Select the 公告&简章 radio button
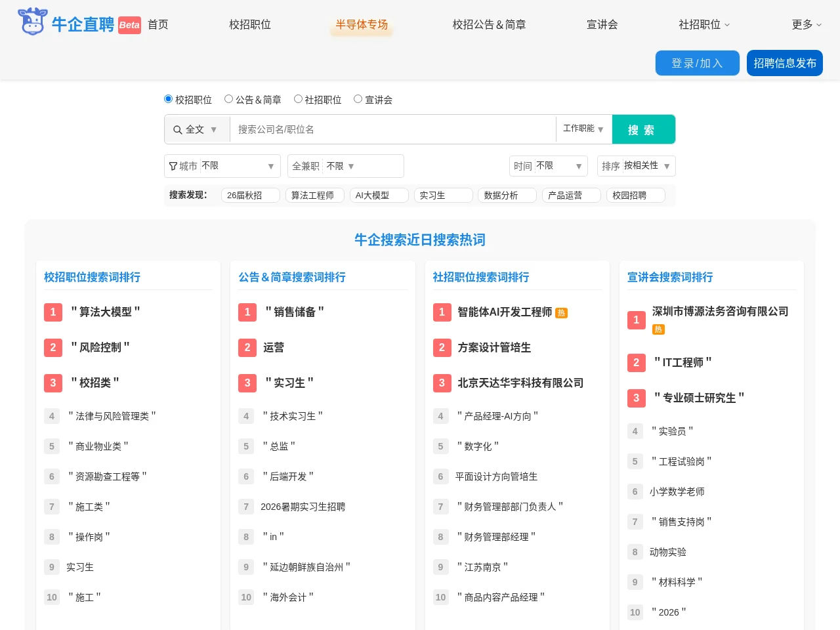The width and height of the screenshot is (840, 630). pos(228,99)
